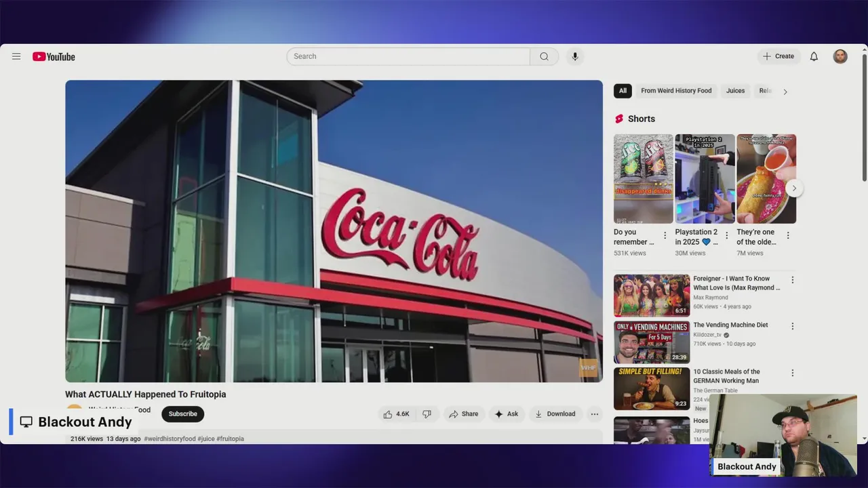Click the magnifier search button
868x488 pixels.
click(544, 56)
